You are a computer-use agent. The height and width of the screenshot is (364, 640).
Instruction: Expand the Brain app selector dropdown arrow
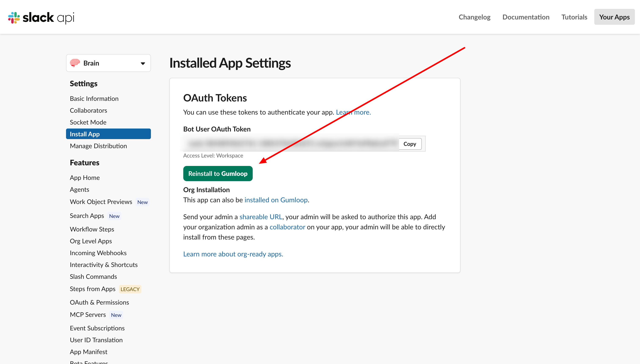pos(143,63)
